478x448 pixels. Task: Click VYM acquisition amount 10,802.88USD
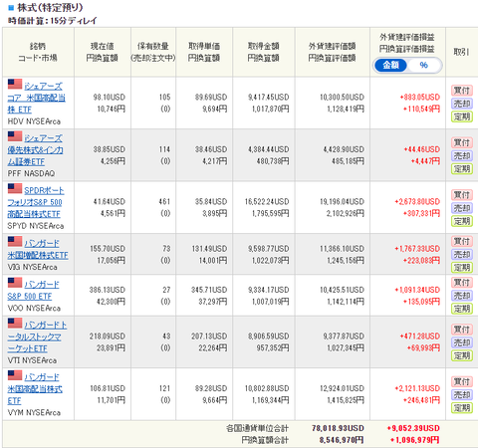(x=267, y=388)
